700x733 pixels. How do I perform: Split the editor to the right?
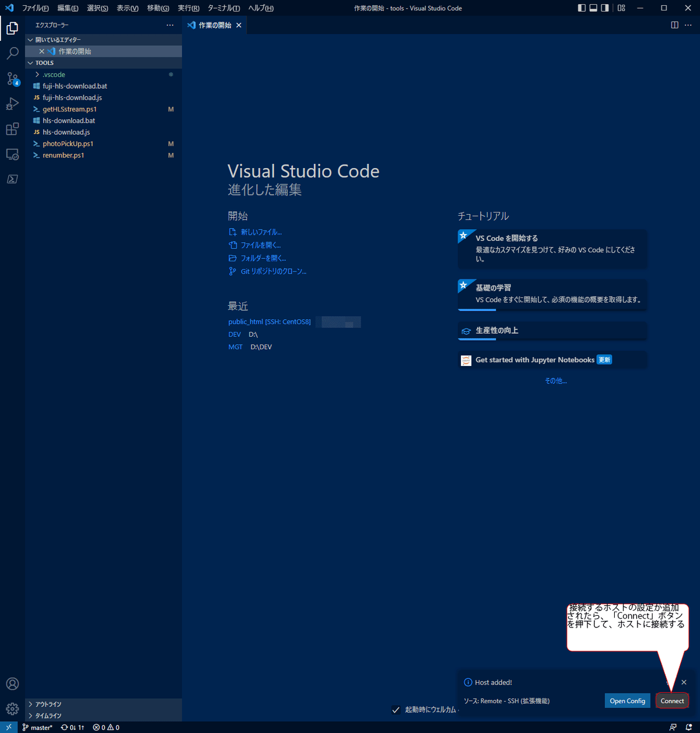675,25
